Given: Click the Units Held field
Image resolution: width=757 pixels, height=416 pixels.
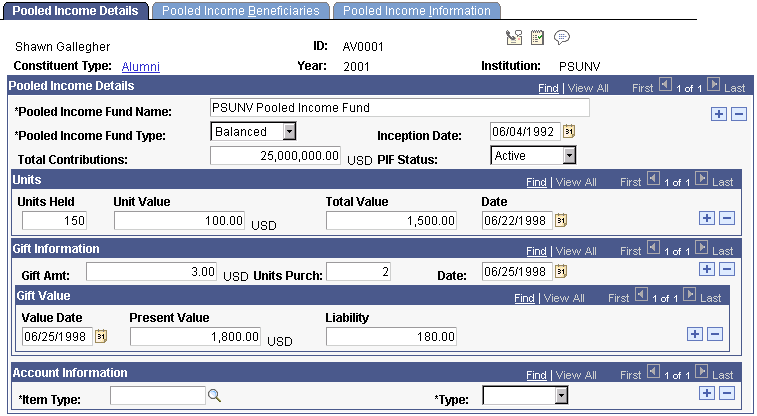Looking at the screenshot, I should [x=54, y=221].
